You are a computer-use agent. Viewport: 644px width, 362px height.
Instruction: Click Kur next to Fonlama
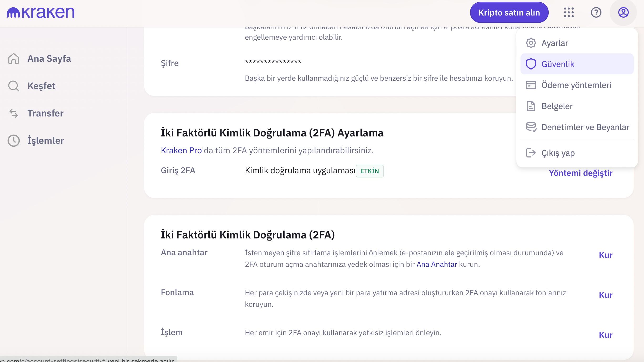(605, 295)
